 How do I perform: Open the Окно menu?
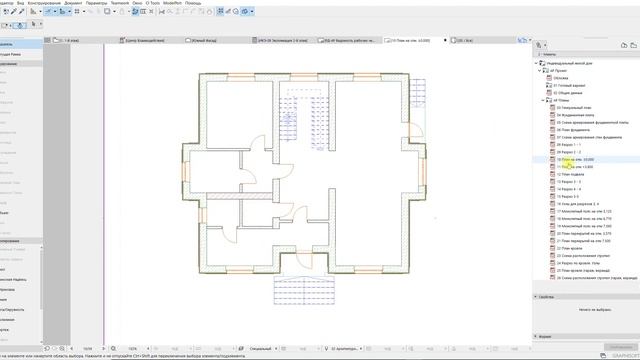138,3
